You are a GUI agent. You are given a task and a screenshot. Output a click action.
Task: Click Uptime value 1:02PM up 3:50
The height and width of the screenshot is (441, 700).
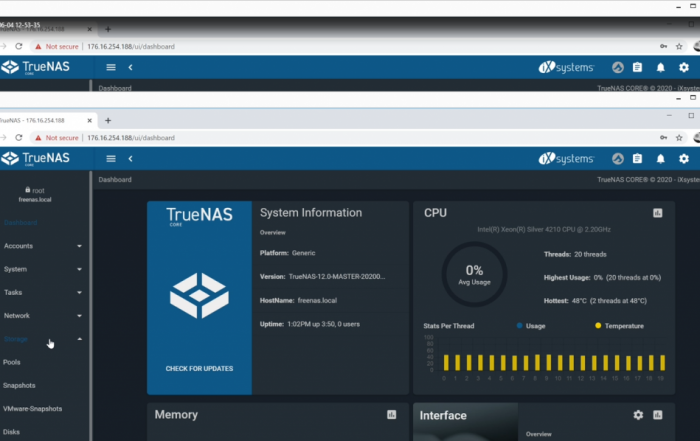coord(323,324)
